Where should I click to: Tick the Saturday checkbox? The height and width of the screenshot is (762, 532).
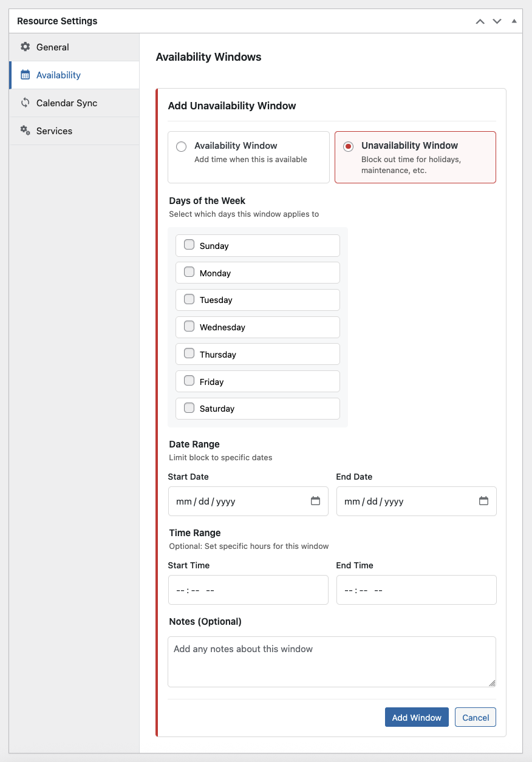click(189, 407)
